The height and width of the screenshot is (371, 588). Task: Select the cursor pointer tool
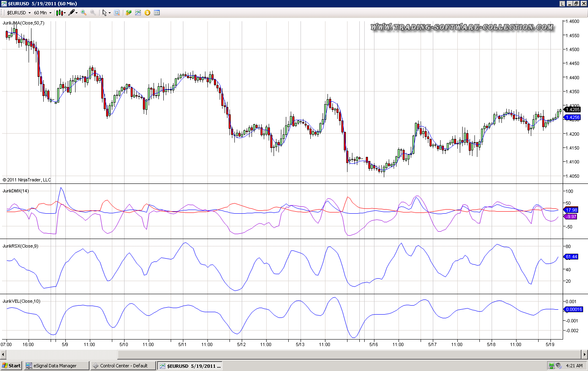[105, 13]
